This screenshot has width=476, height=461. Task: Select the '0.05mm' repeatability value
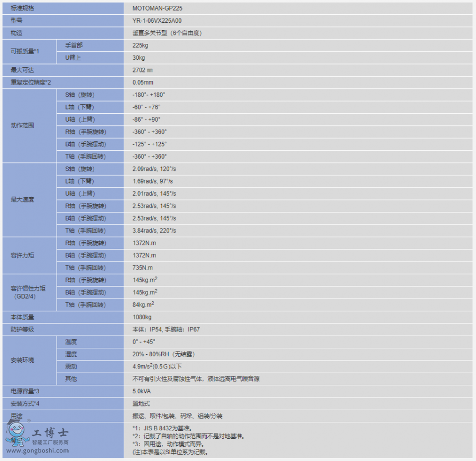(x=143, y=82)
